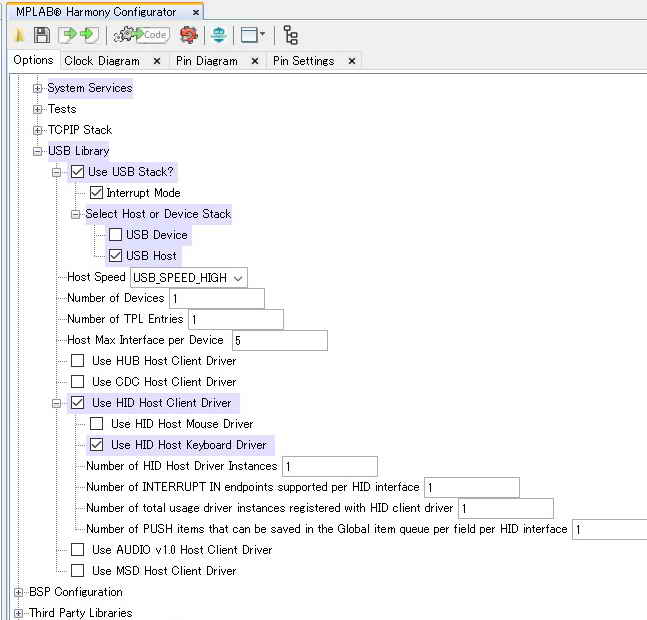The image size is (647, 620).
Task: Uncheck Use HID Host Keyboard Driver
Action: pos(96,445)
